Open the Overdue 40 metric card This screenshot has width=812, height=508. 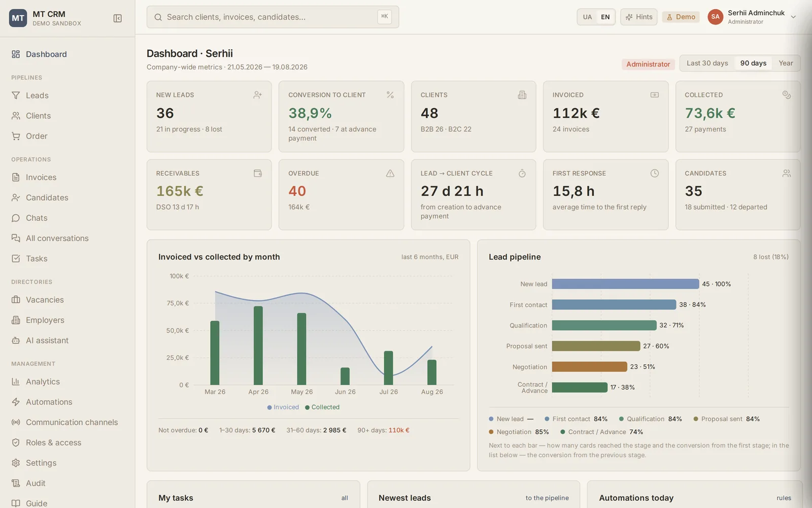click(341, 195)
